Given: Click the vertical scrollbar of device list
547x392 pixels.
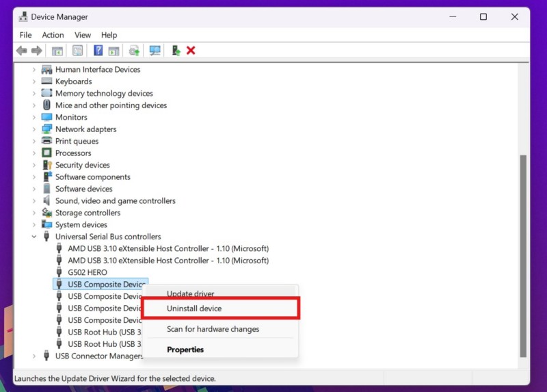Looking at the screenshot, I should coord(523,253).
